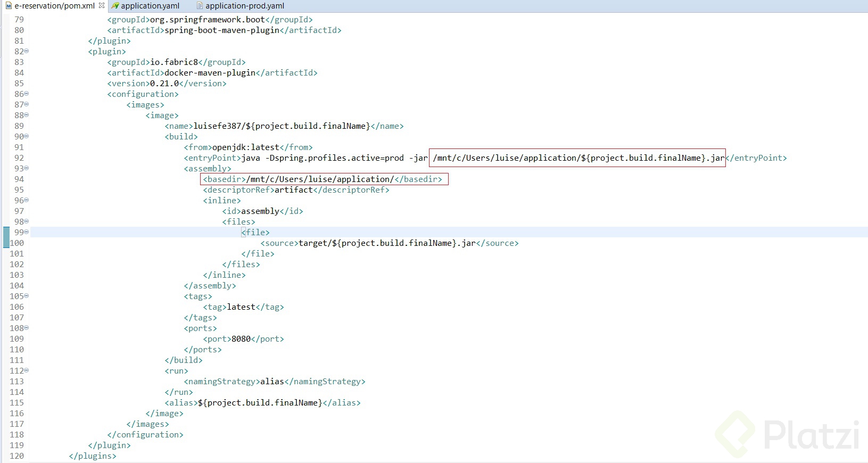The image size is (868, 463).
Task: Click the alias value ${project.build.finalName}
Action: click(260, 403)
